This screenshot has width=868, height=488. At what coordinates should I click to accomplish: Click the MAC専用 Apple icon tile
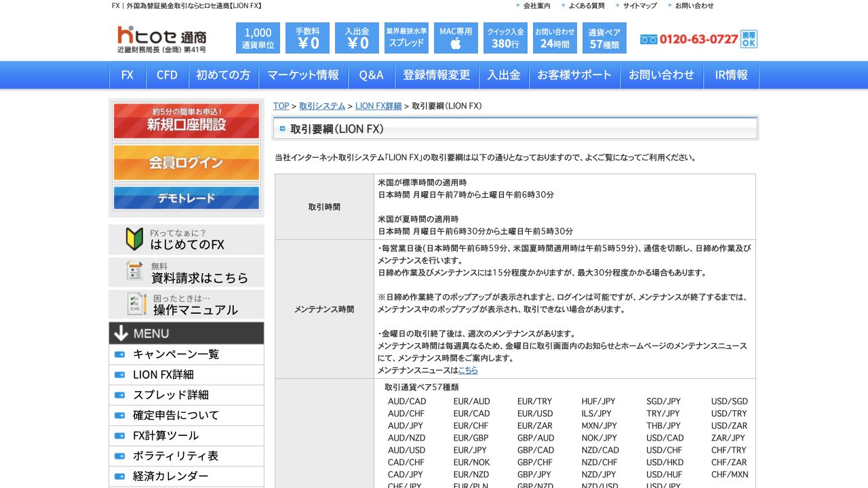456,38
